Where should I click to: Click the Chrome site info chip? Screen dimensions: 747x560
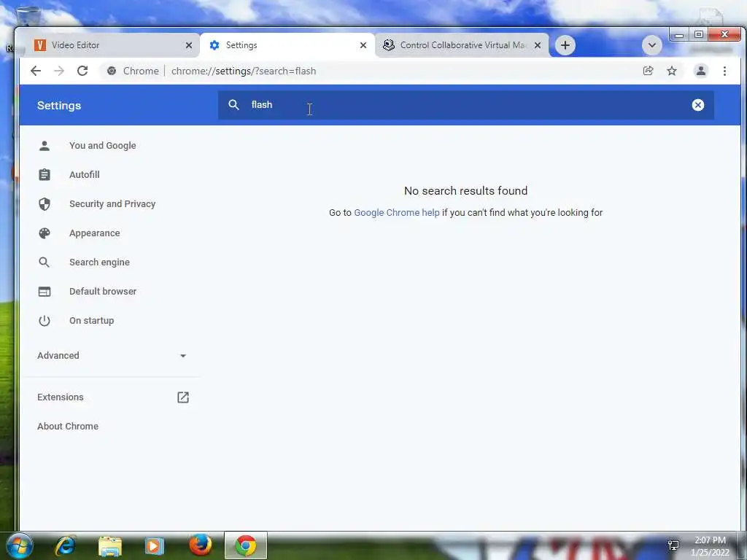[x=133, y=71]
